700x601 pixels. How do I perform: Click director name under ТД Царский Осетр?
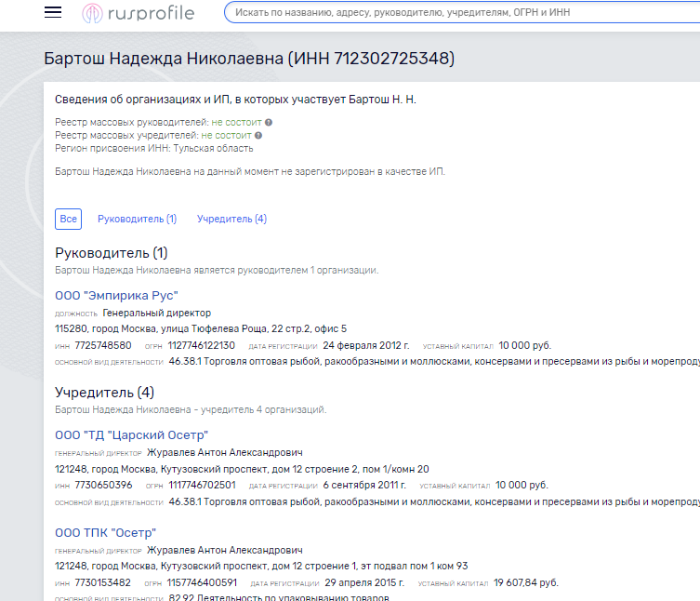click(225, 453)
